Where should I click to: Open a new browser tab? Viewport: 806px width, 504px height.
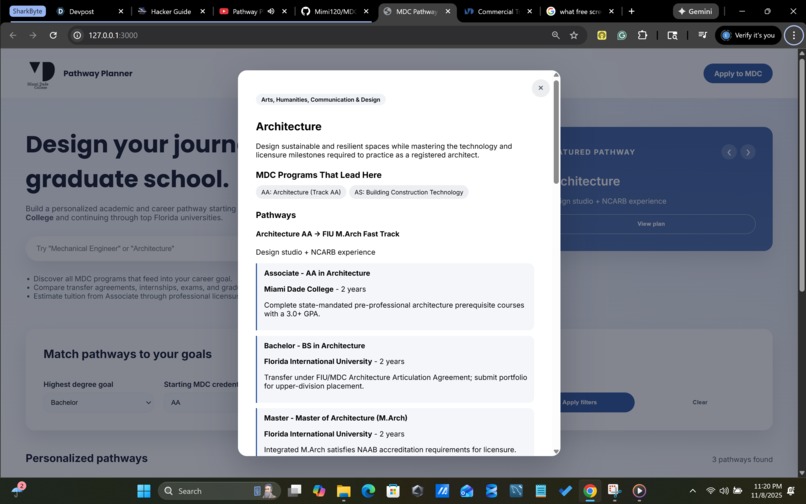tap(631, 11)
